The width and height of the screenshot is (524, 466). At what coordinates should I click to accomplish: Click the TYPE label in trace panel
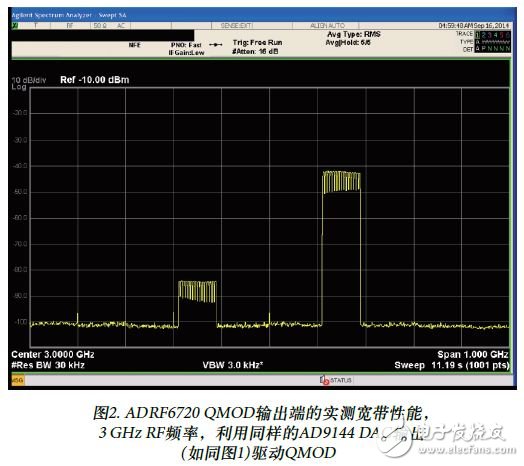(x=467, y=42)
